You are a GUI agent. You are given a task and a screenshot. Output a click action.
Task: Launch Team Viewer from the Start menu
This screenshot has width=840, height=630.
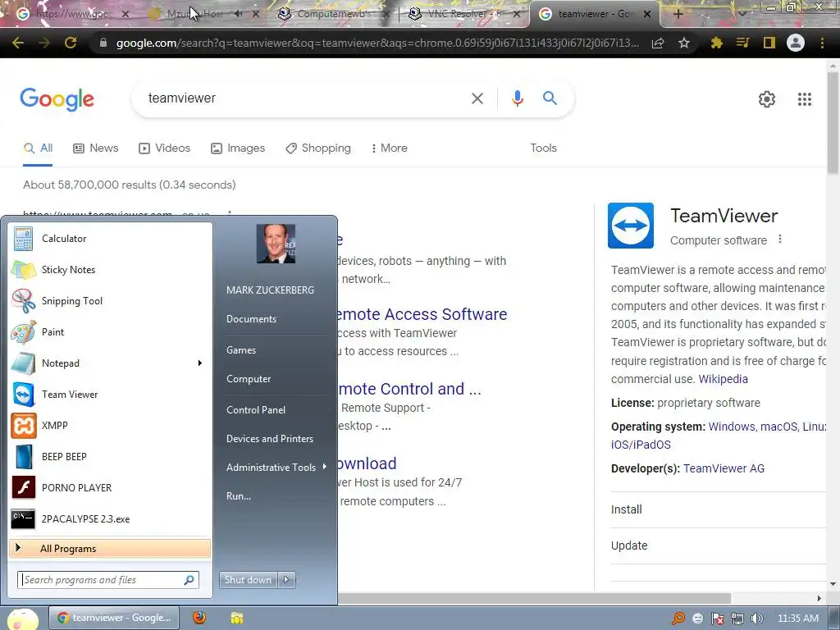coord(110,395)
